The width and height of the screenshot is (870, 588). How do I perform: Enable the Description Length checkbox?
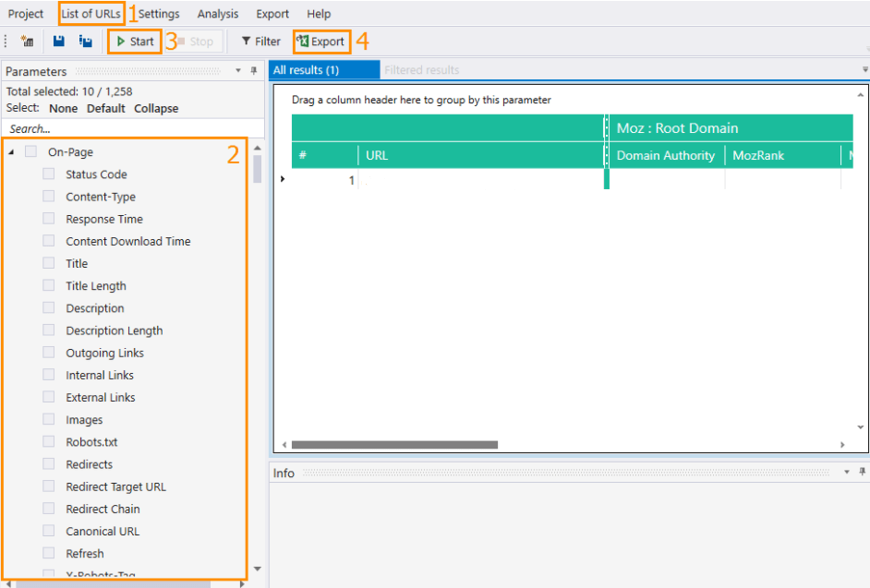pos(49,330)
